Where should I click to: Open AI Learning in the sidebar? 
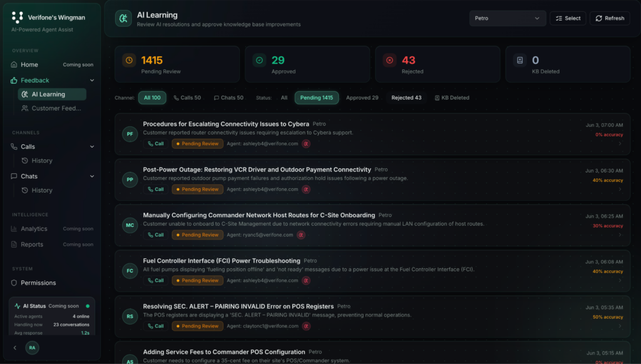coord(52,94)
